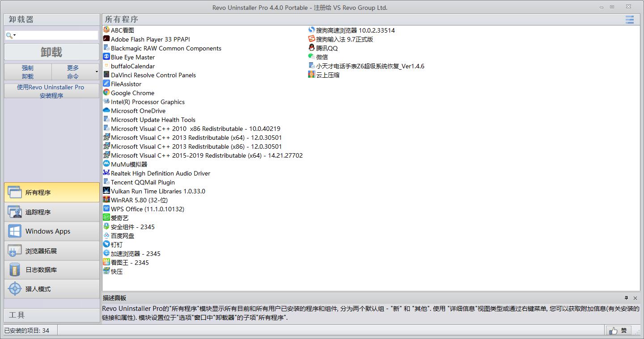Expand the 工具 section
Viewport: 644px width, 339px height.
tap(51, 315)
